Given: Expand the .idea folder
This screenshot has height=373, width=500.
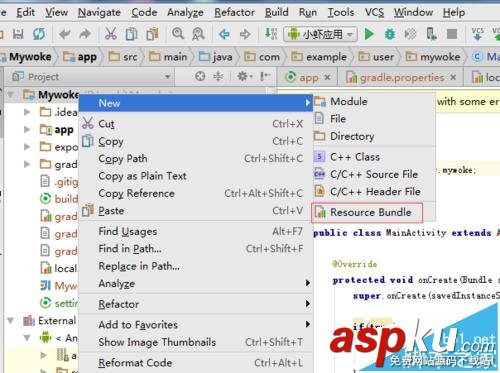Looking at the screenshot, I should (27, 112).
